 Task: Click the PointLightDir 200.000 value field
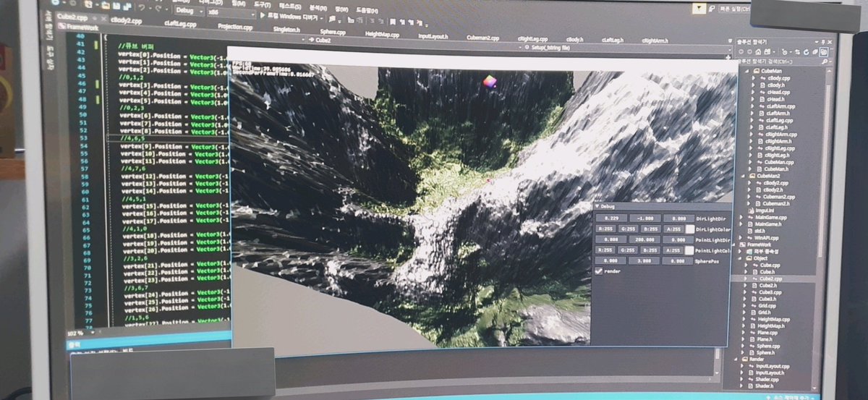pos(644,239)
